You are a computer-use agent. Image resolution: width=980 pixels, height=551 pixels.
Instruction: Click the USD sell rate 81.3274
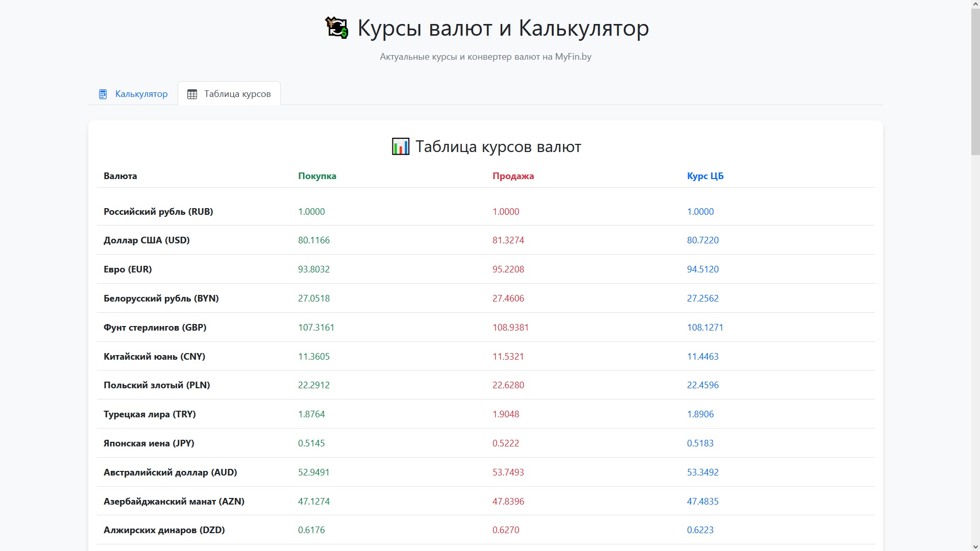click(508, 240)
